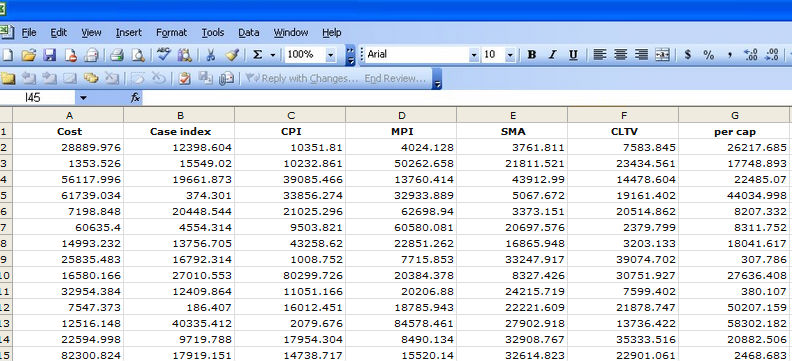Select column G header
This screenshot has height=361, width=792.
[734, 115]
